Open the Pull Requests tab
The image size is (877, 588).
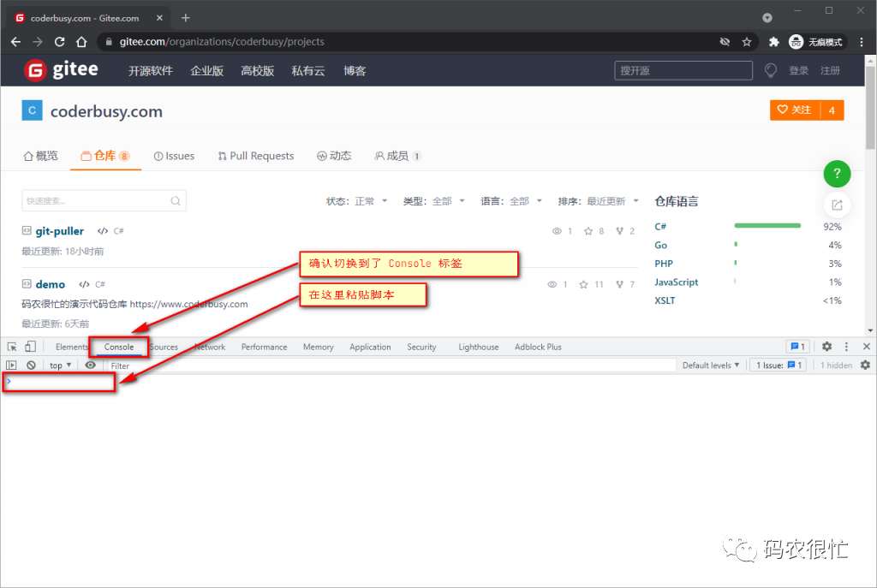pyautogui.click(x=255, y=156)
